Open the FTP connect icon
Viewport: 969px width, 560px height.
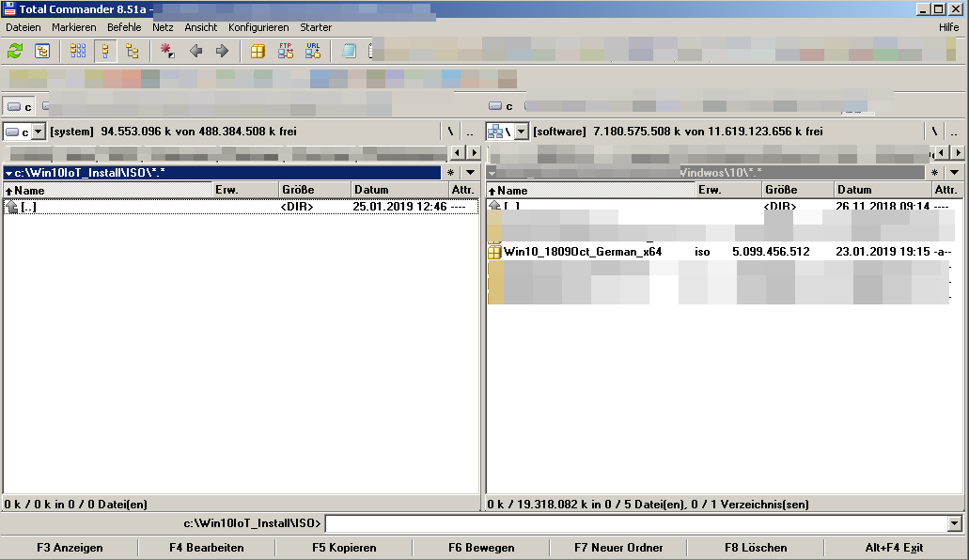[285, 51]
